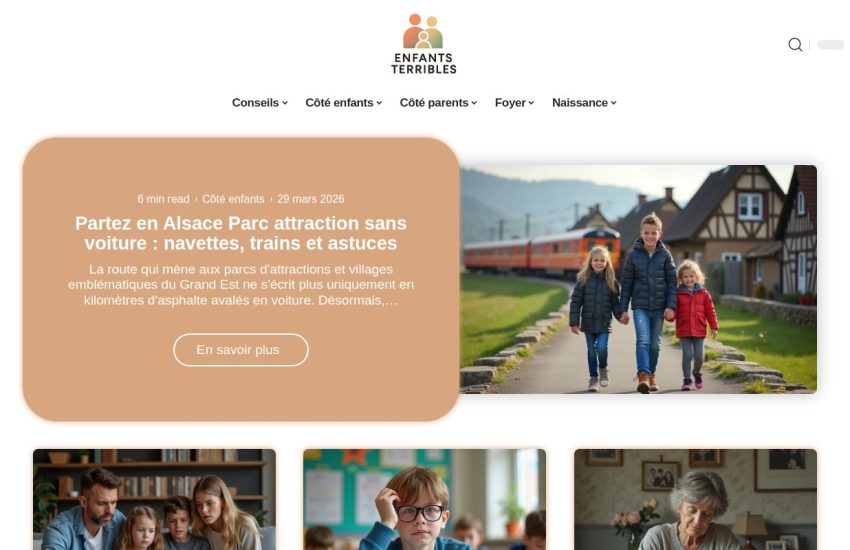
Task: Follow the Côté enfants category link in the banner
Action: click(x=233, y=199)
